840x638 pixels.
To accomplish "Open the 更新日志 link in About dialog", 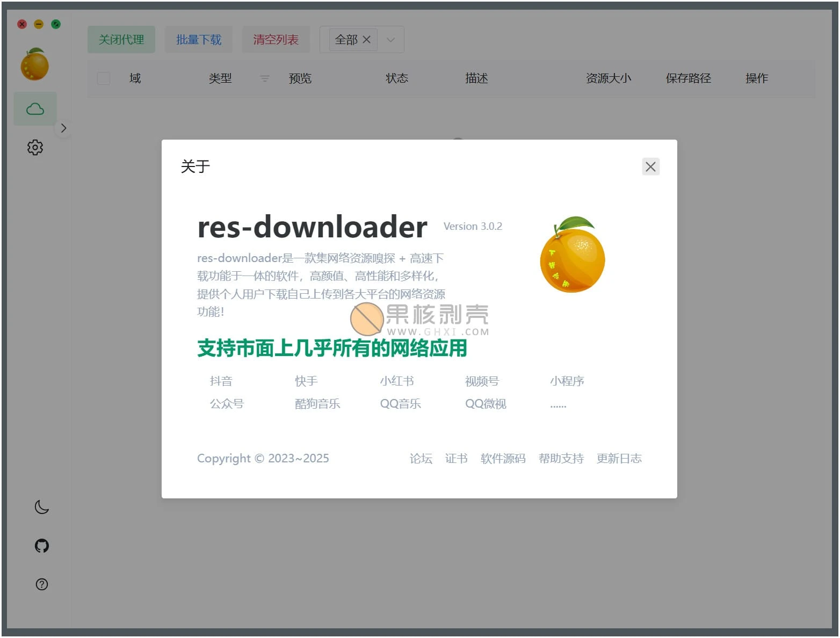I will [x=619, y=458].
